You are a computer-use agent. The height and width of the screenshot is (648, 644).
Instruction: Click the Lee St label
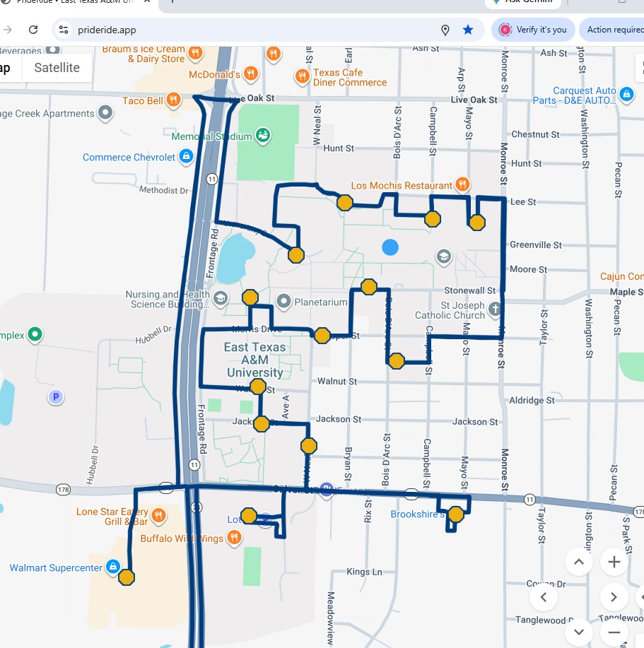(523, 201)
